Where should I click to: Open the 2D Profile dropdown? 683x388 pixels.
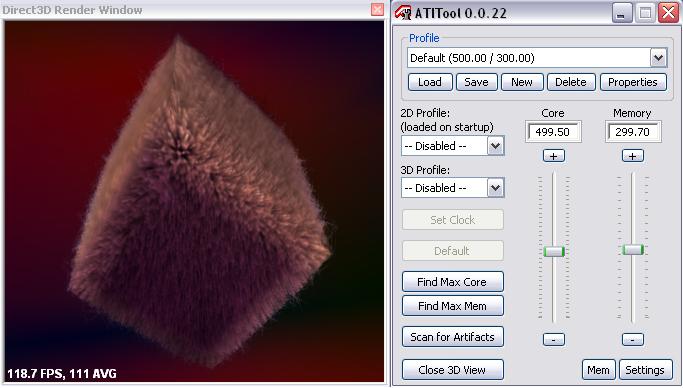pos(495,146)
